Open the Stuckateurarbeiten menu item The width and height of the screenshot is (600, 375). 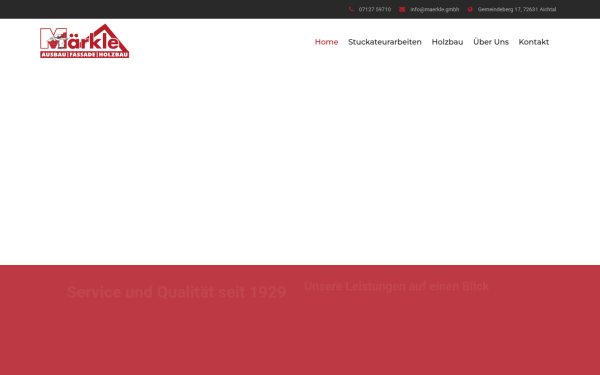pyautogui.click(x=385, y=42)
